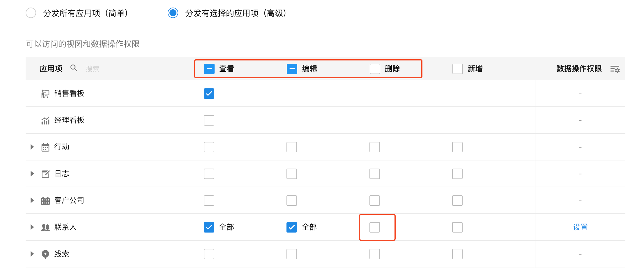
Task: Select 分发所有应用项（简单） radio option
Action: coord(31,13)
